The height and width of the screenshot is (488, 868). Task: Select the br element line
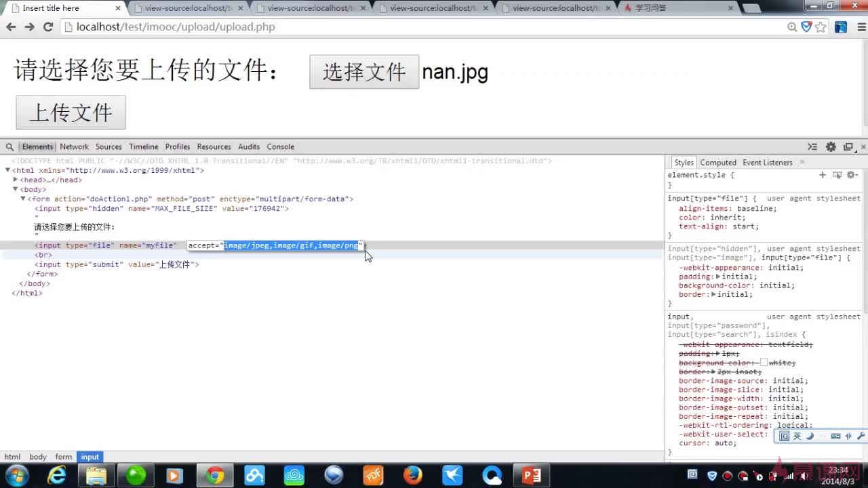(43, 255)
